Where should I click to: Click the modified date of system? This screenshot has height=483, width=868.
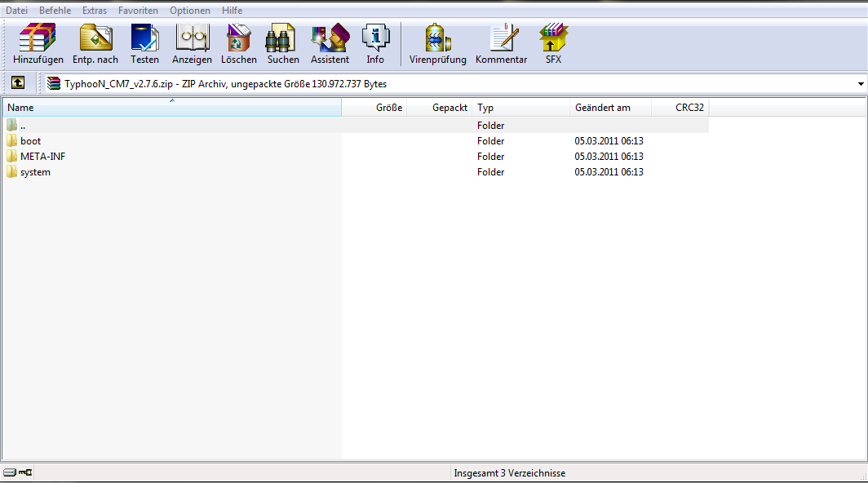click(609, 171)
